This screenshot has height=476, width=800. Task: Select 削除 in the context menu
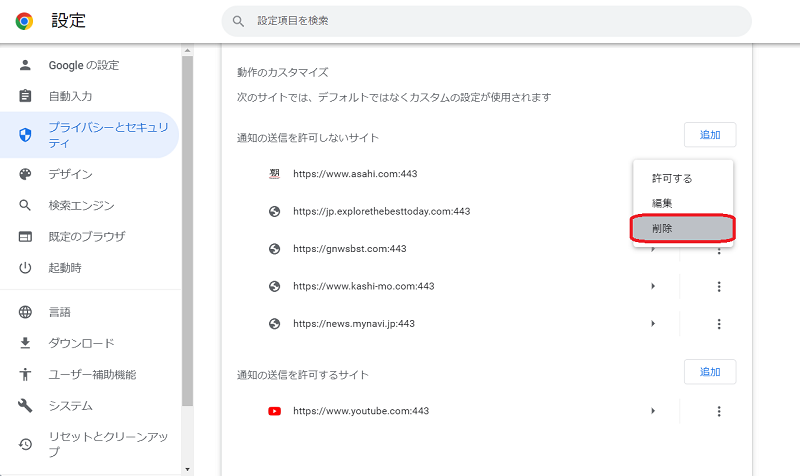point(682,228)
